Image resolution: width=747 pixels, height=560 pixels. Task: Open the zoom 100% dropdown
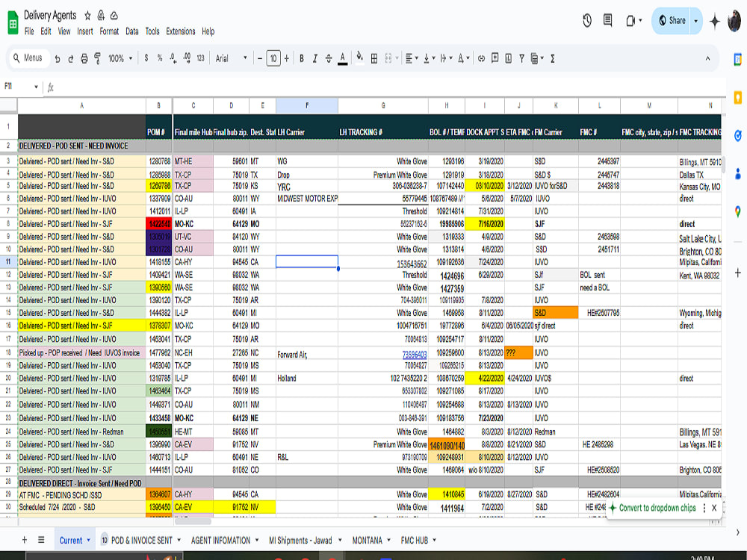(120, 58)
